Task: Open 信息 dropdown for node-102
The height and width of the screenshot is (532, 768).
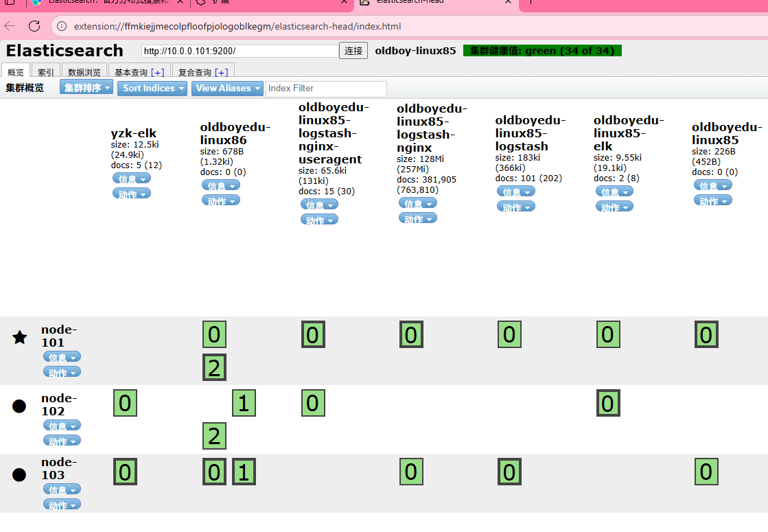Action: [x=62, y=425]
